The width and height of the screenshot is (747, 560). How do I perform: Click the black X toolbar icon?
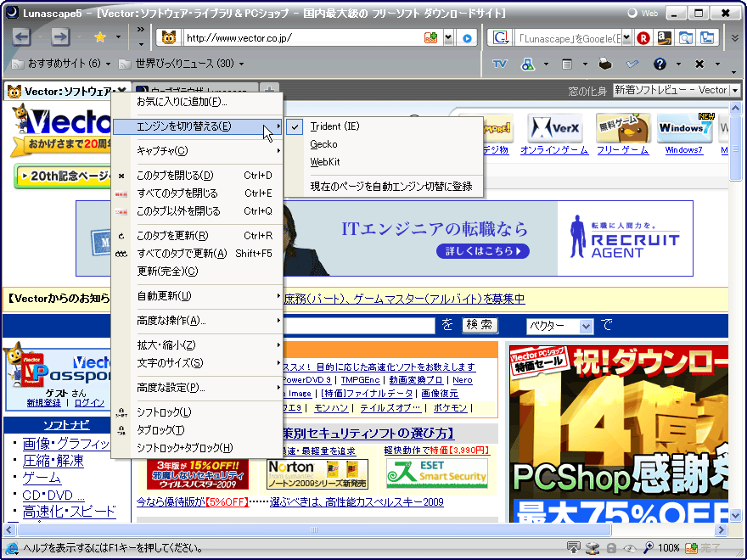699,64
